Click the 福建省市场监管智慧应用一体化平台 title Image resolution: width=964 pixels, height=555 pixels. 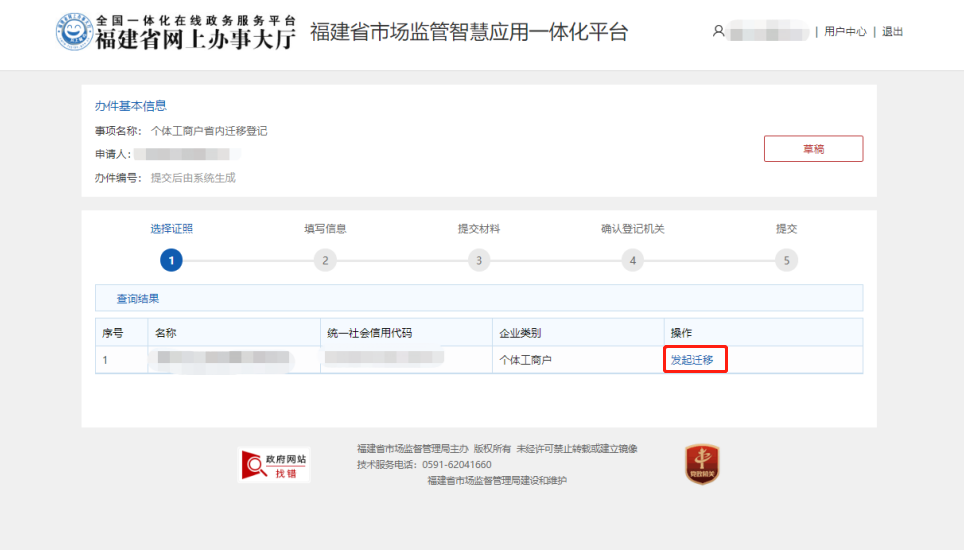[x=469, y=32]
